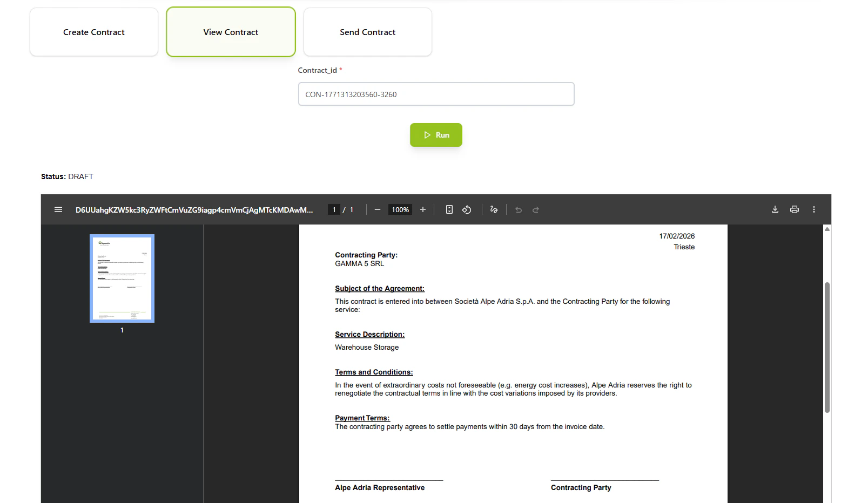Zoom out with the minus icon
This screenshot has width=868, height=503.
point(378,209)
